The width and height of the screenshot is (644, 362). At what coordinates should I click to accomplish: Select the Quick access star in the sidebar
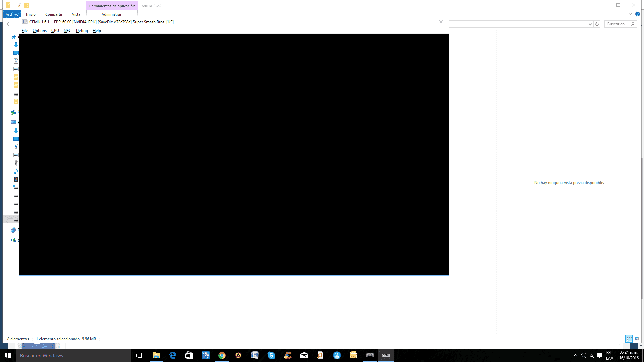click(14, 37)
